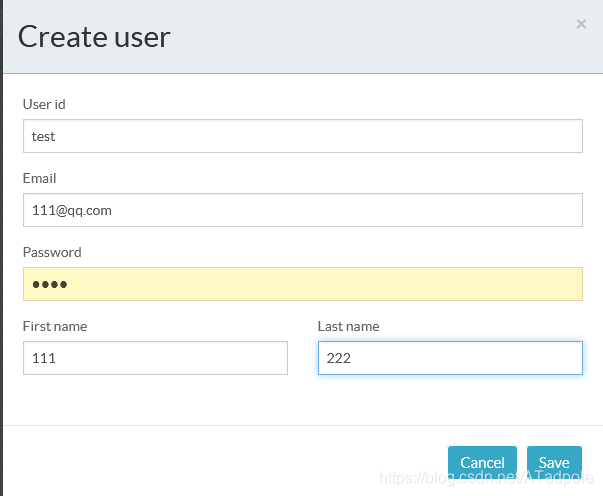Screen dimensions: 603x496
Task: Click the blog.csdn.net watermark text
Action: point(486,478)
